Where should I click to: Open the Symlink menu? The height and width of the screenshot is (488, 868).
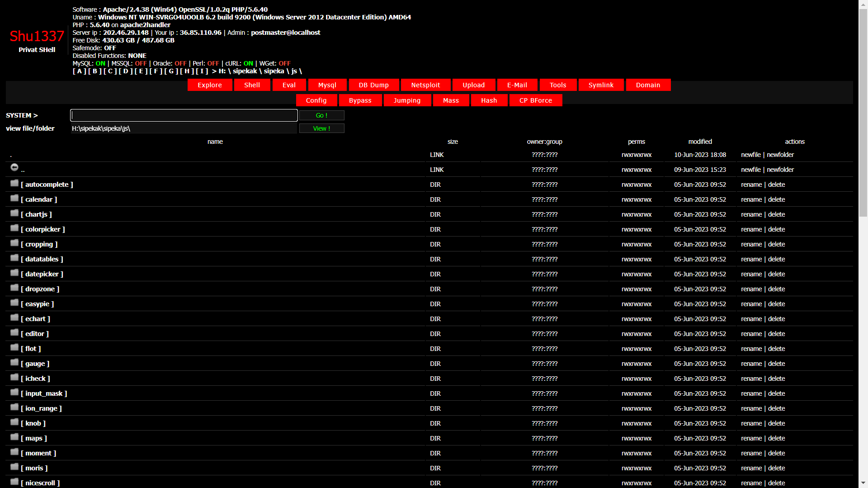[601, 85]
